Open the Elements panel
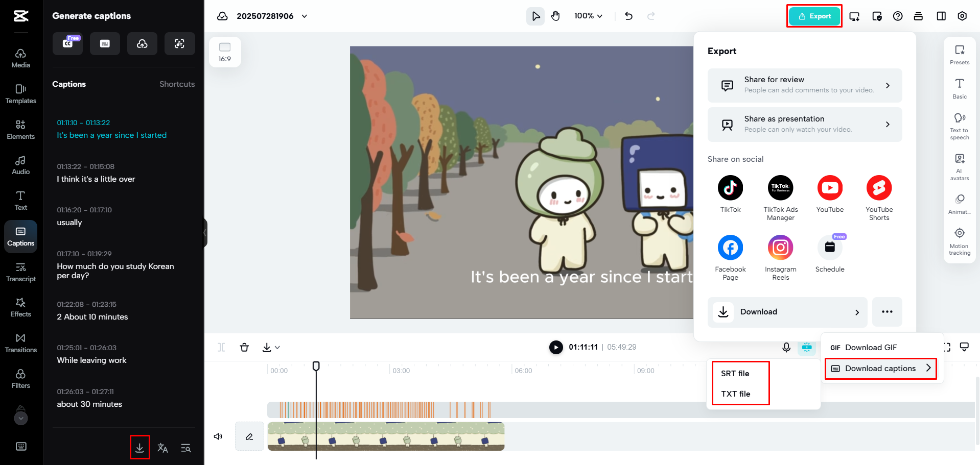Viewport: 980px width, 465px height. point(20,130)
